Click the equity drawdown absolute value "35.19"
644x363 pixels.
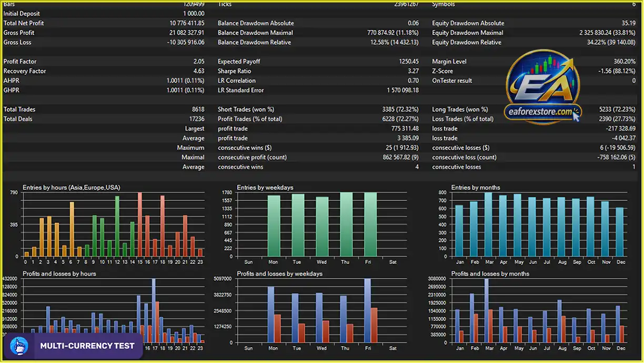pyautogui.click(x=628, y=23)
